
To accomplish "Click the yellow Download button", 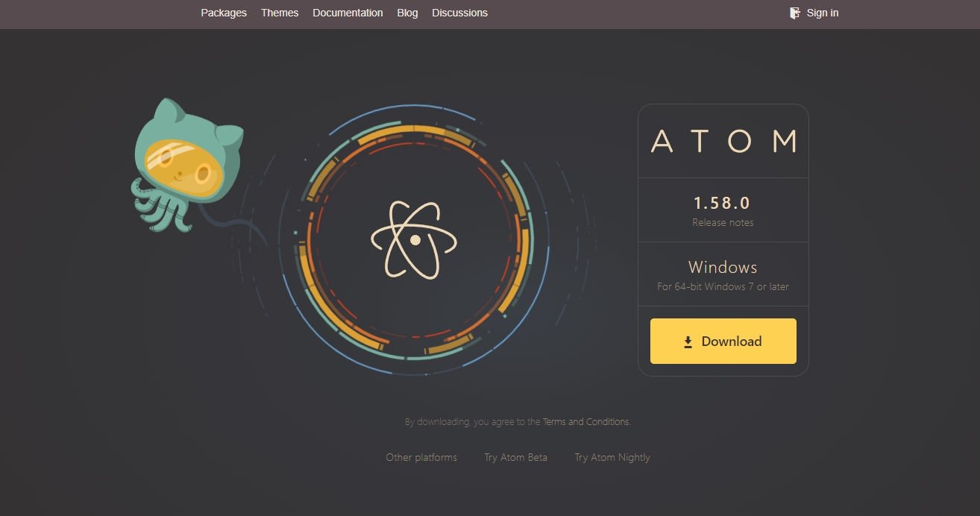I will click(723, 342).
